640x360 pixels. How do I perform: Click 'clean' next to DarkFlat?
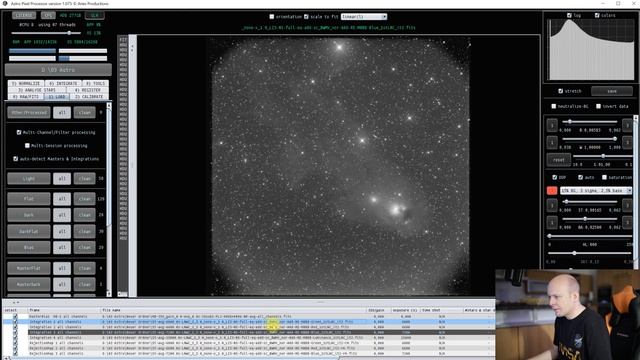[x=84, y=231]
